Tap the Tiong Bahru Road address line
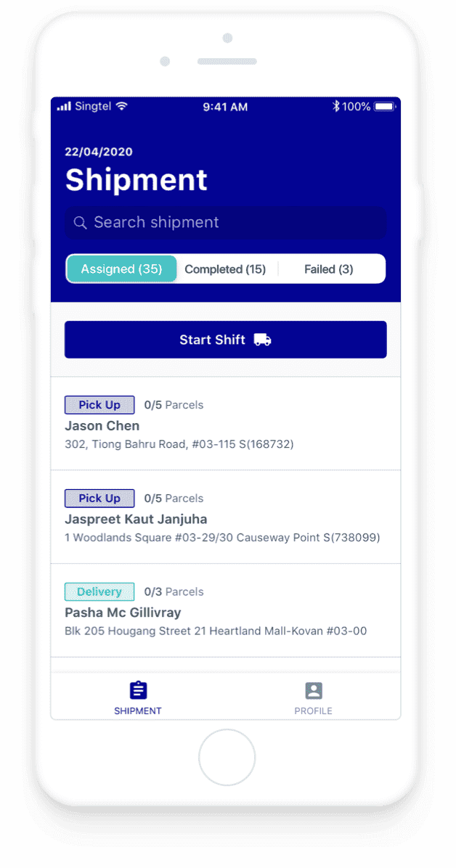The height and width of the screenshot is (868, 456). tap(179, 444)
